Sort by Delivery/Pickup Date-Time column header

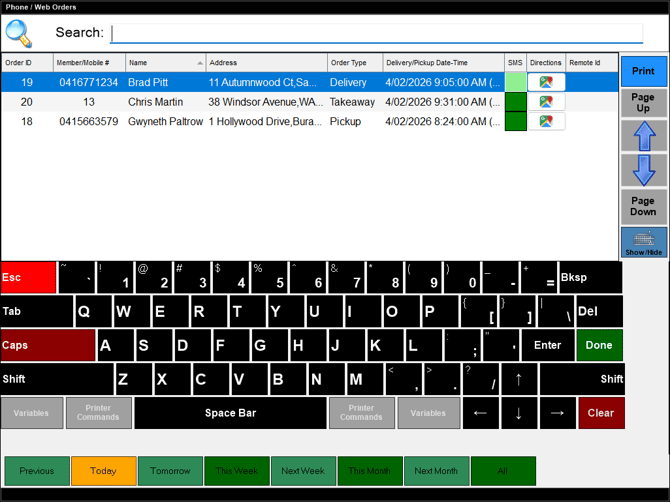[443, 63]
